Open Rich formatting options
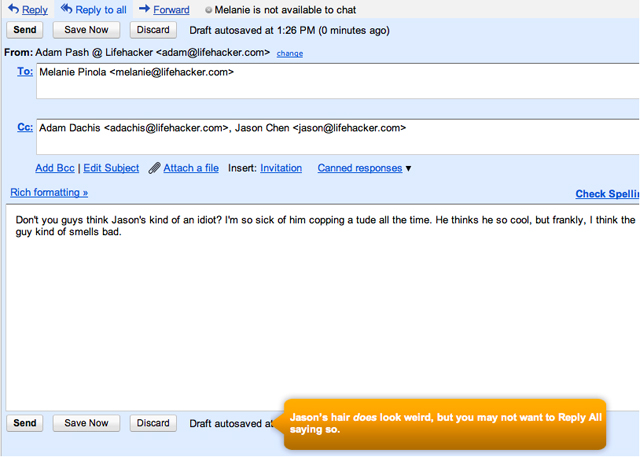 coord(49,192)
